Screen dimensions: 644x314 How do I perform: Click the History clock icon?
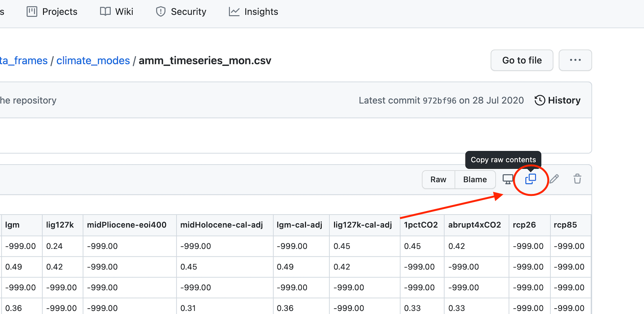click(540, 100)
